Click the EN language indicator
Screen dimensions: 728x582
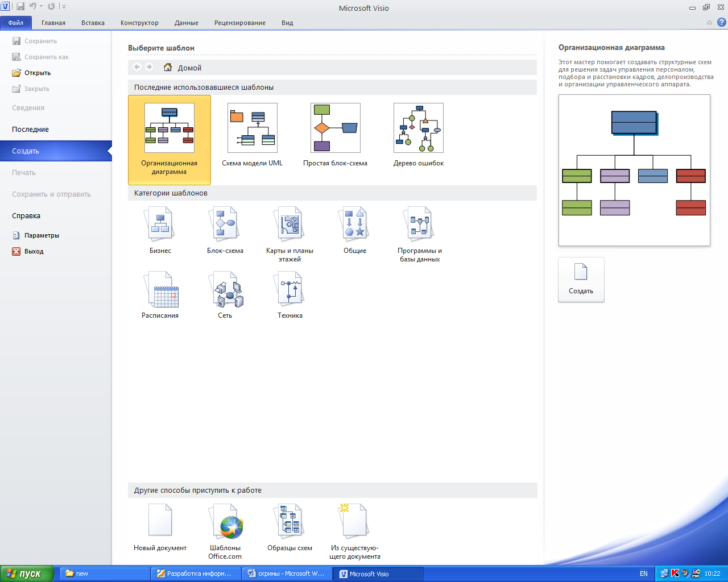coord(644,573)
